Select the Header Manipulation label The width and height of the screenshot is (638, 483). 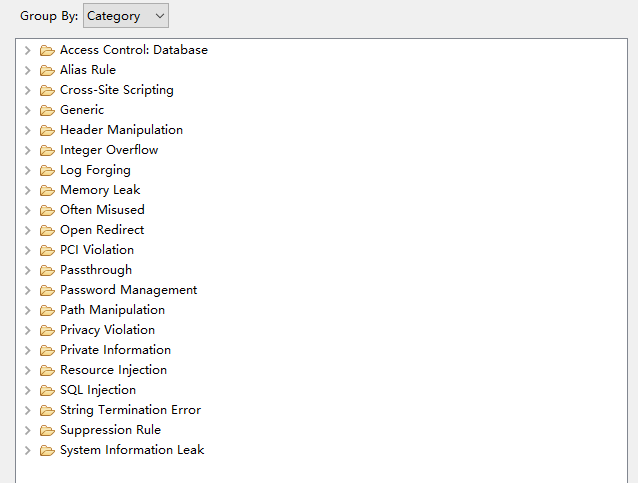pyautogui.click(x=121, y=130)
